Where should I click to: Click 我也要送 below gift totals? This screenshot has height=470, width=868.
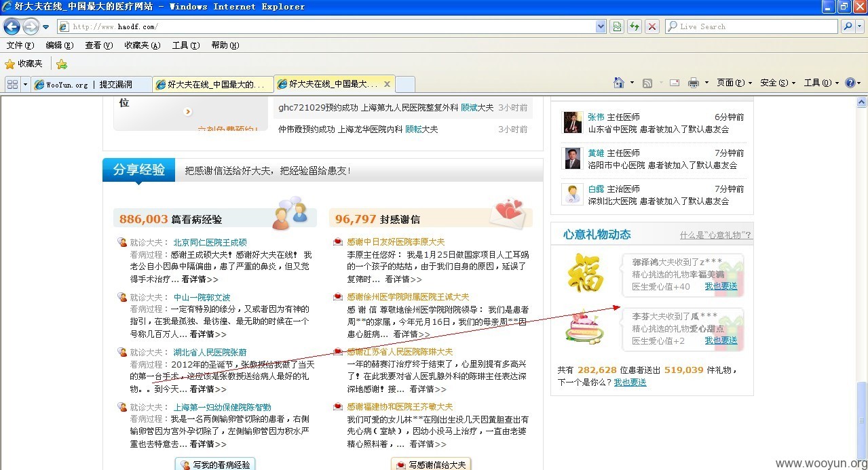(630, 383)
